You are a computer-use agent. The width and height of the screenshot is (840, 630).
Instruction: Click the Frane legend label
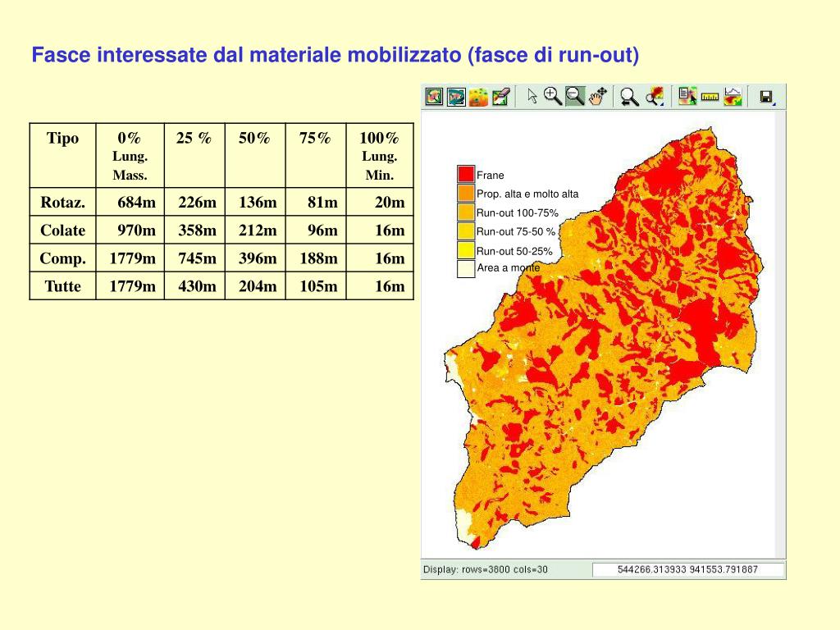tap(491, 176)
